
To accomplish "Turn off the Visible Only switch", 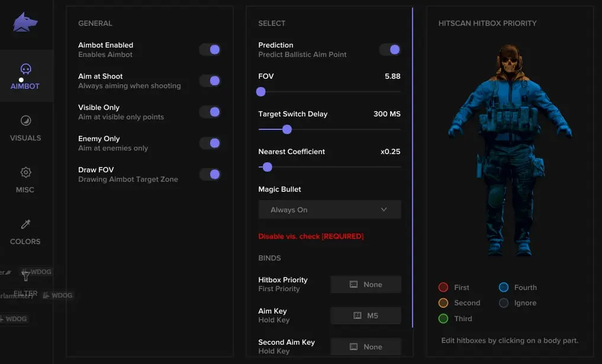I will coord(210,112).
